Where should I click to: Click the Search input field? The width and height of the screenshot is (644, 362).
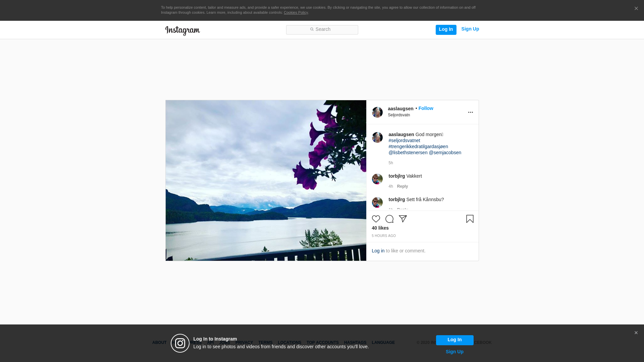[322, 30]
